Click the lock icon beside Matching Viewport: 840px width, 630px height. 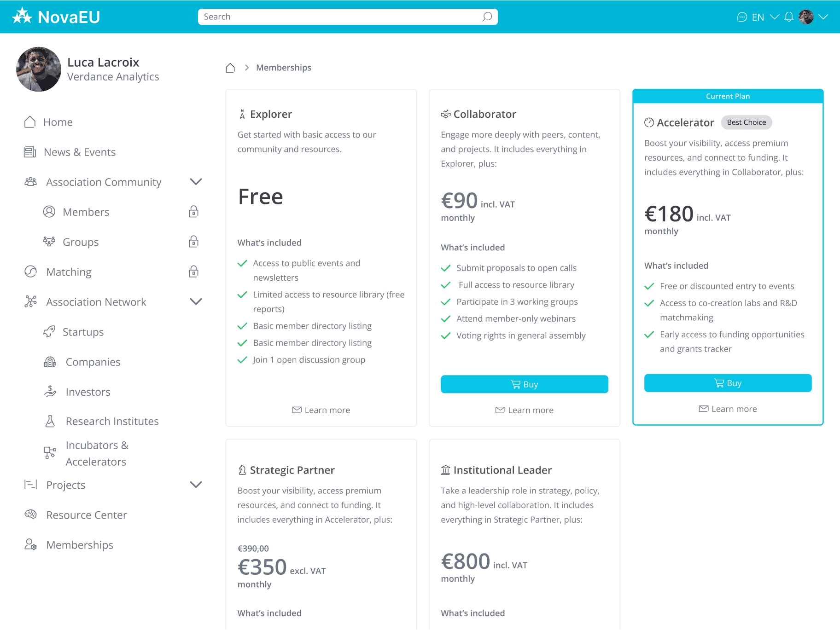(193, 272)
